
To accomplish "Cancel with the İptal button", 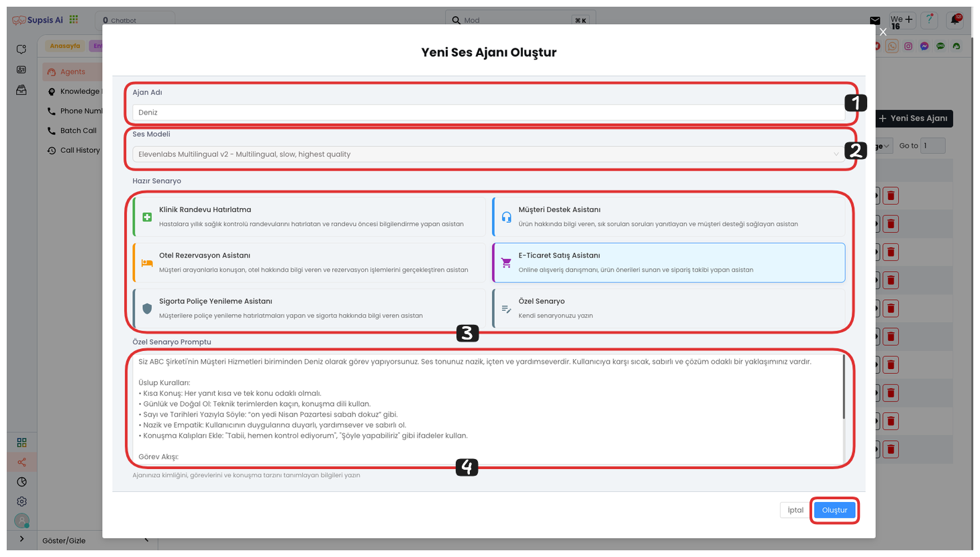I will pyautogui.click(x=795, y=510).
